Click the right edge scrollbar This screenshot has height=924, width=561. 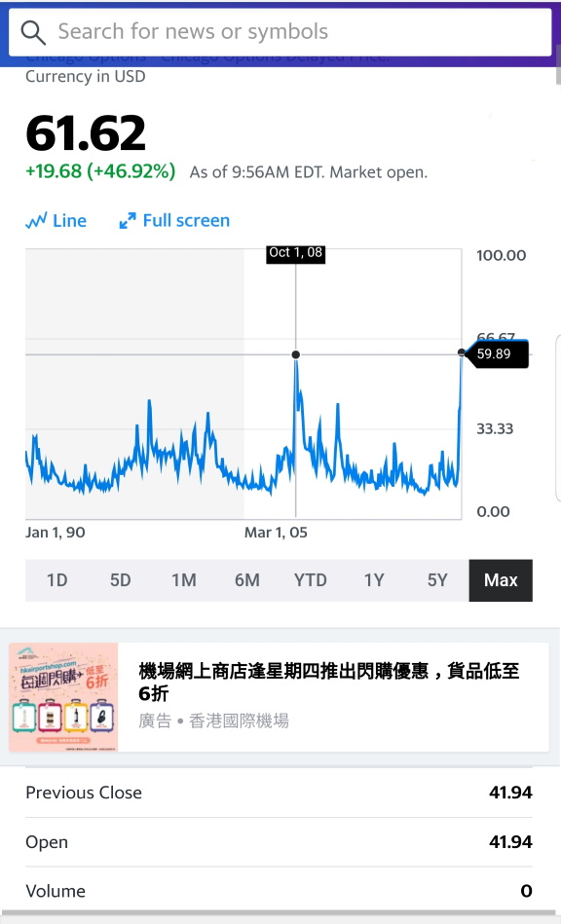[558, 65]
